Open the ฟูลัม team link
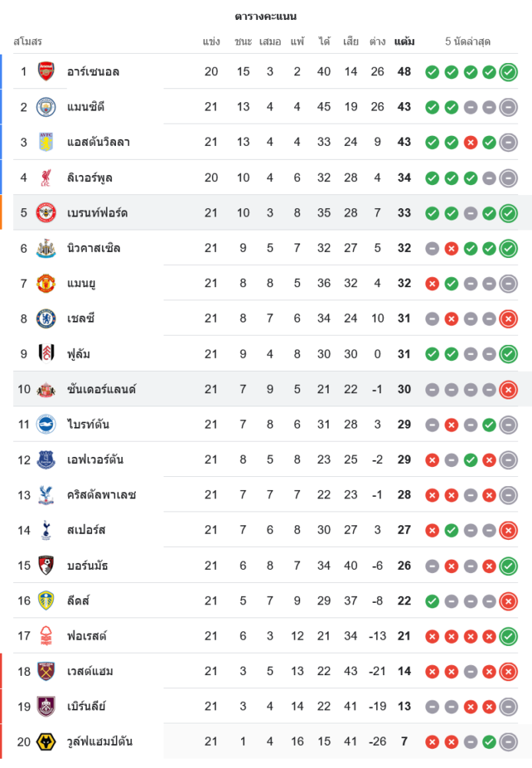Viewport: 532px width, 768px height. [79, 354]
